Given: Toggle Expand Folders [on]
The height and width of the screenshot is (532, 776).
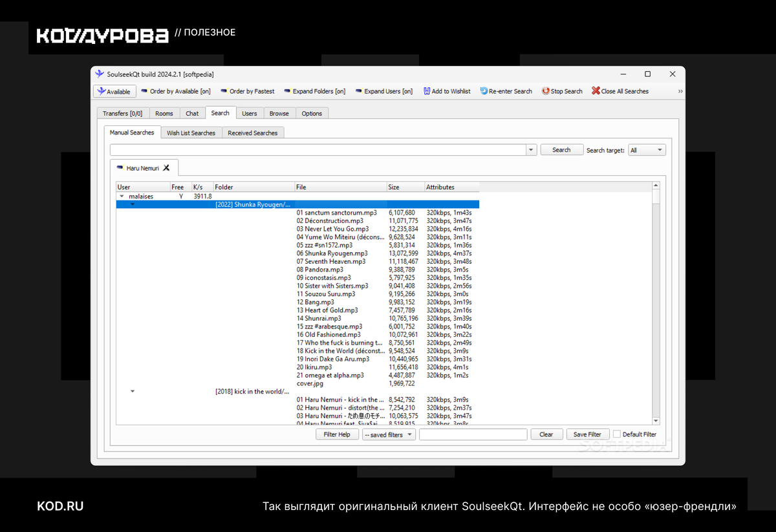Looking at the screenshot, I should (x=314, y=92).
